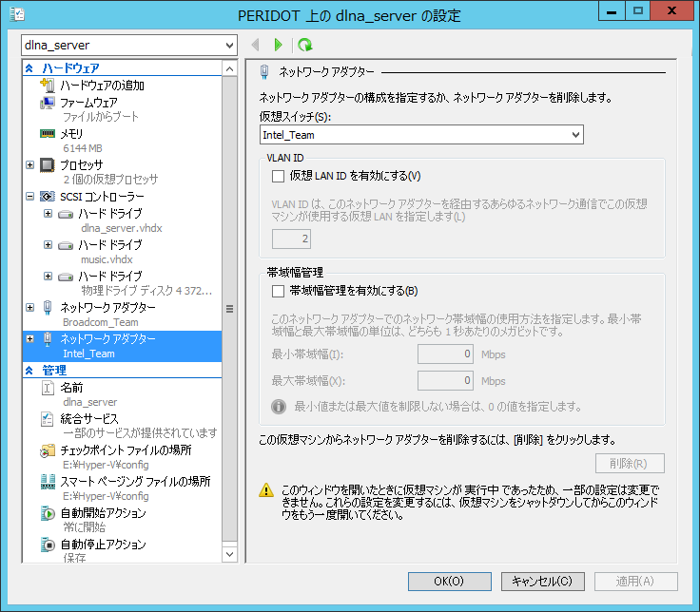This screenshot has width=700, height=612.
Task: Click the 削除(R) button
Action: coord(630,464)
